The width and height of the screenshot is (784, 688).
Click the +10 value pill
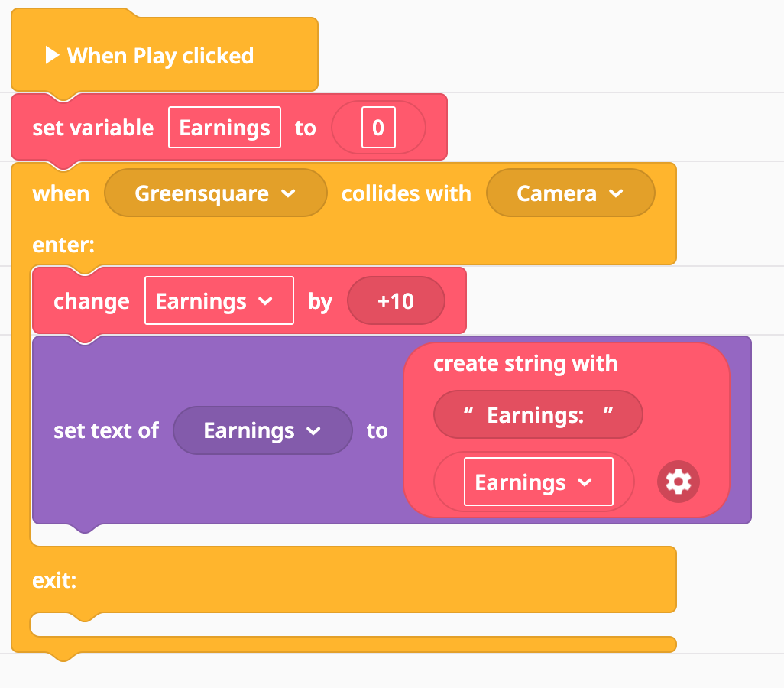396,300
